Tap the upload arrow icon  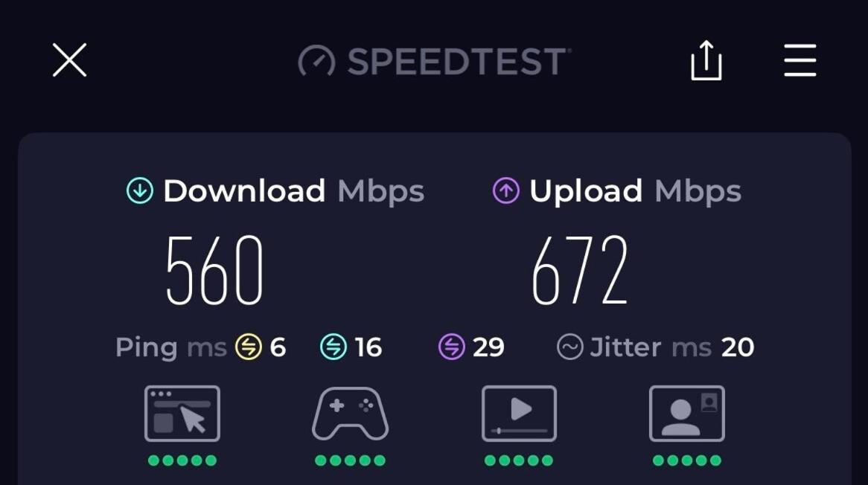[x=506, y=190]
